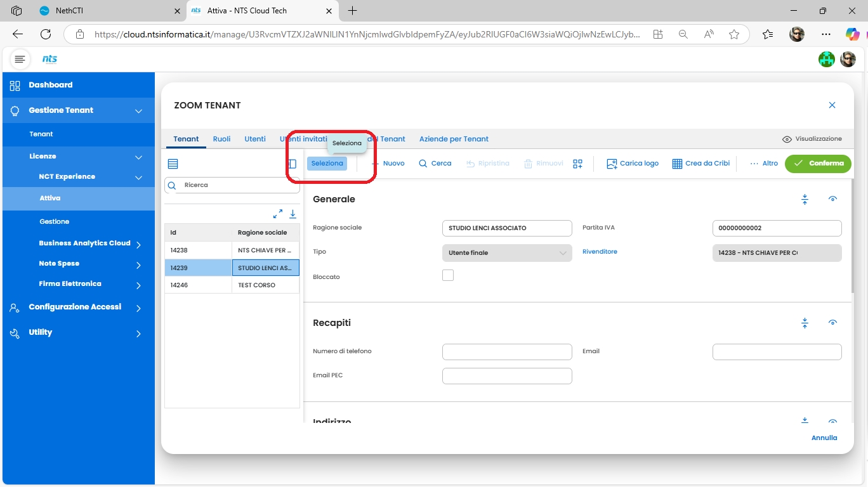Open the browser Settings and more menu
The width and height of the screenshot is (868, 487).
click(825, 34)
